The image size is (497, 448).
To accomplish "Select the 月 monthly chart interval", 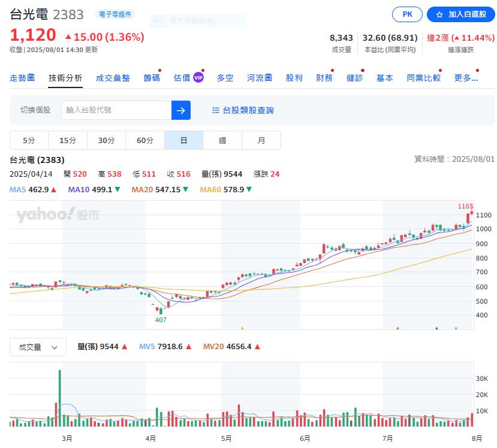I will tap(261, 140).
